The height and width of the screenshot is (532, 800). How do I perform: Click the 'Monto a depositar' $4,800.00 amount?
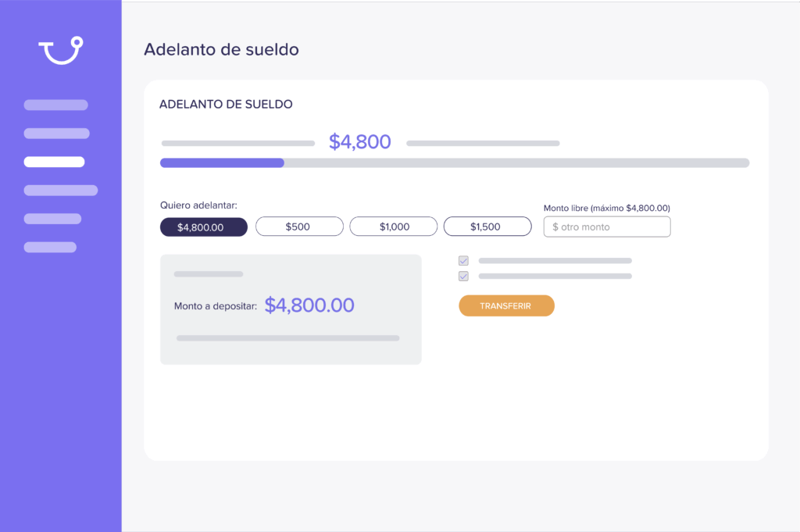pos(309,305)
